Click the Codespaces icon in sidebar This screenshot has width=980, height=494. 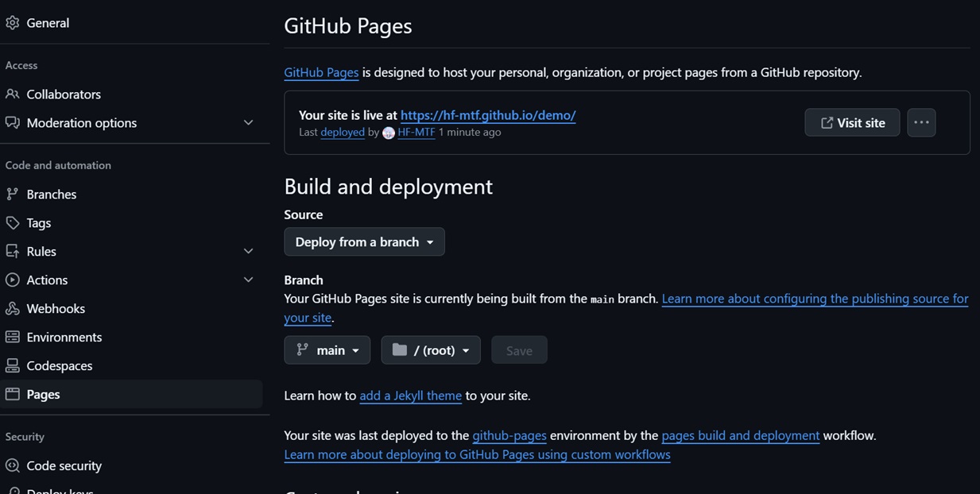pyautogui.click(x=13, y=366)
